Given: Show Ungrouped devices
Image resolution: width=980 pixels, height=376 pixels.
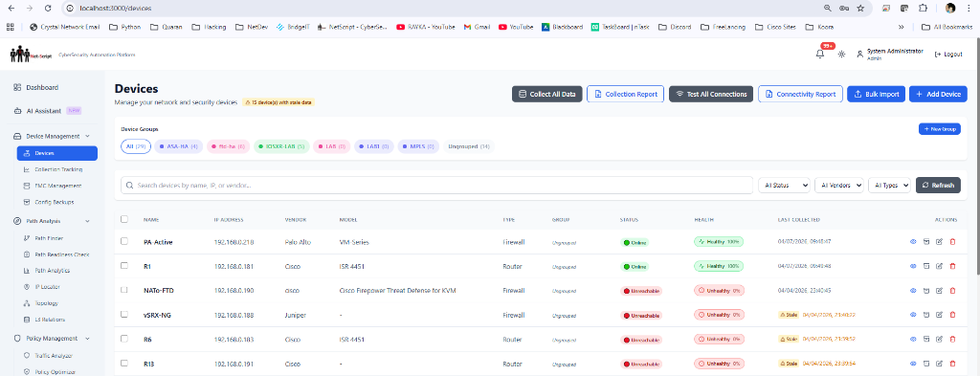Looking at the screenshot, I should pyautogui.click(x=469, y=146).
